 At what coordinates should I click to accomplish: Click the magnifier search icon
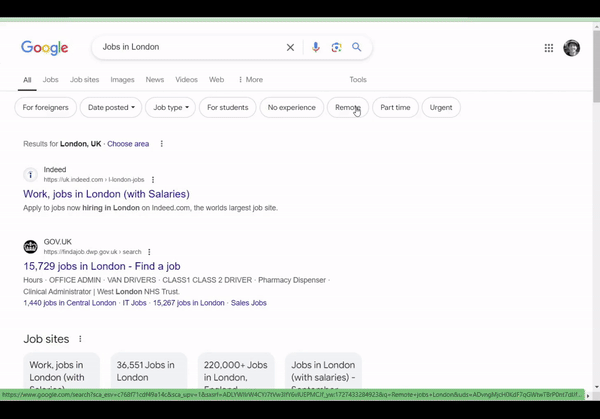[x=357, y=47]
